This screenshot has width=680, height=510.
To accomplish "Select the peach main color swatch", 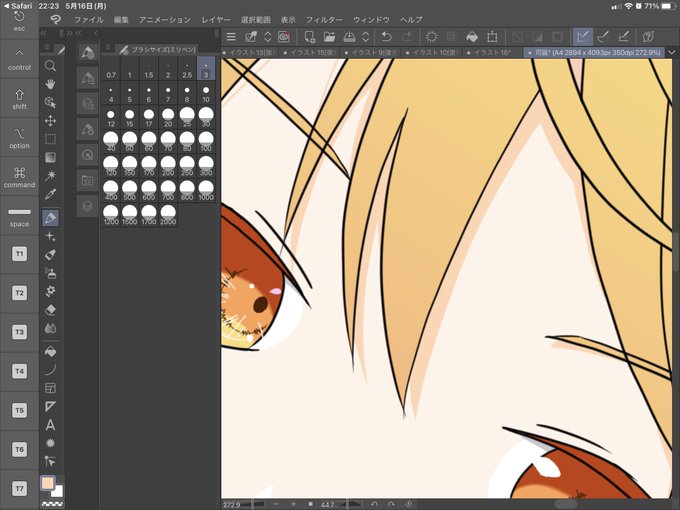I will coord(47,483).
